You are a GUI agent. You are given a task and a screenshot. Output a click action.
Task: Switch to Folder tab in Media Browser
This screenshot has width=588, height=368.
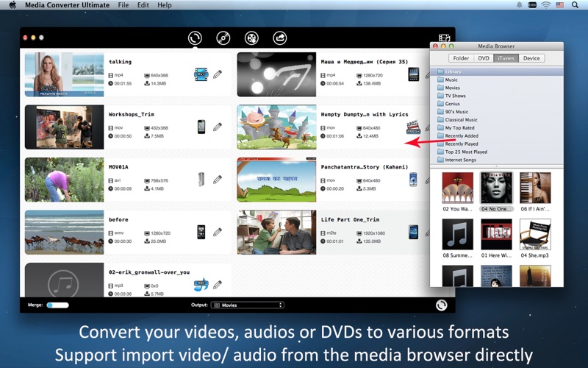[461, 58]
